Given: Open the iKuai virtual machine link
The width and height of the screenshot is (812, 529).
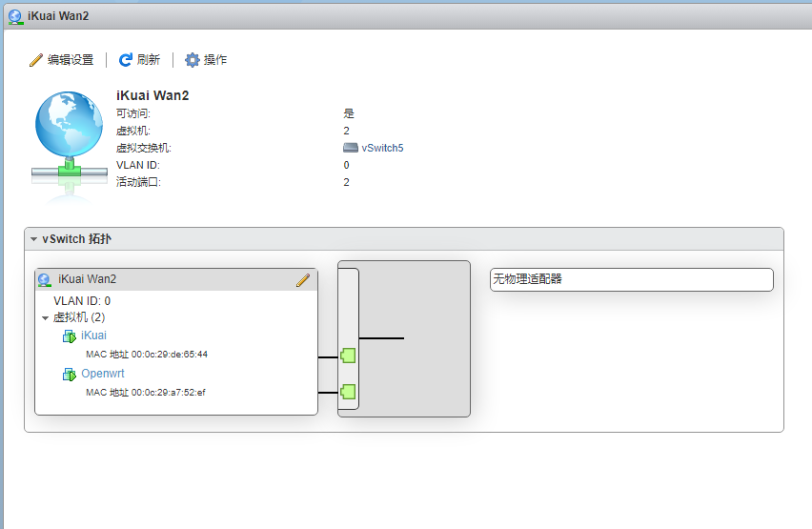Looking at the screenshot, I should coord(93,336).
